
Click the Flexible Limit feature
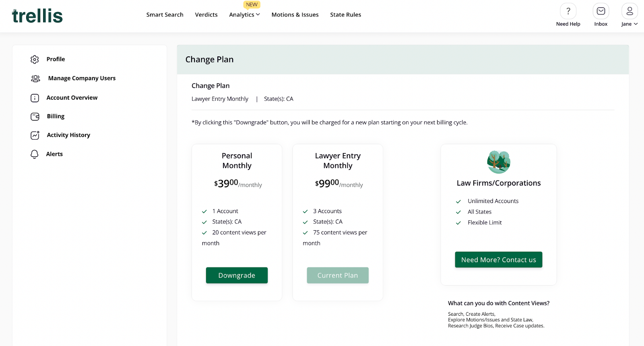tap(485, 222)
